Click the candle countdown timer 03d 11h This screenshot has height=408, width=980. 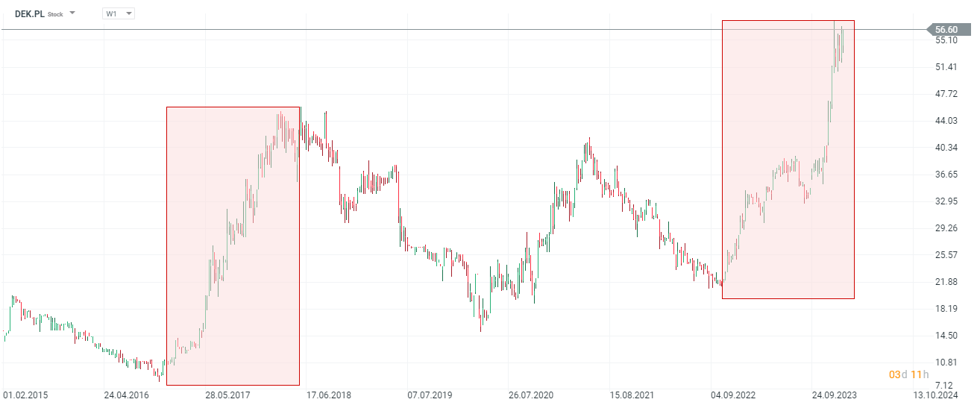coord(908,374)
